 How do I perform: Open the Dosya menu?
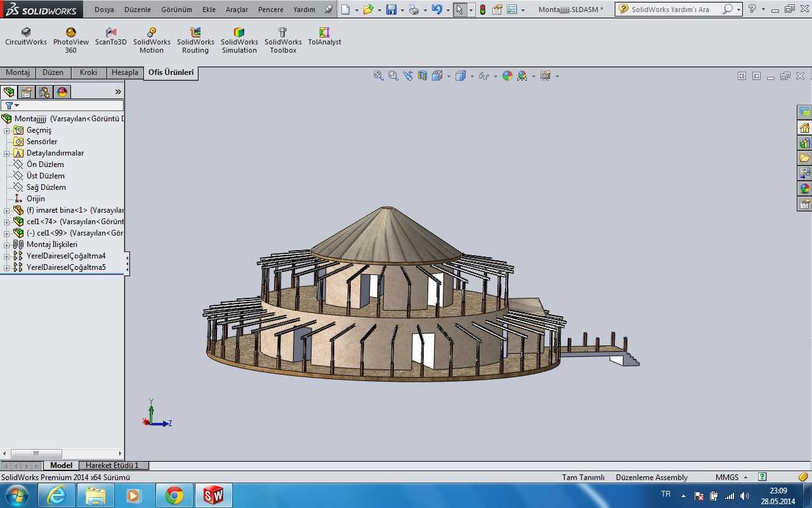point(104,10)
